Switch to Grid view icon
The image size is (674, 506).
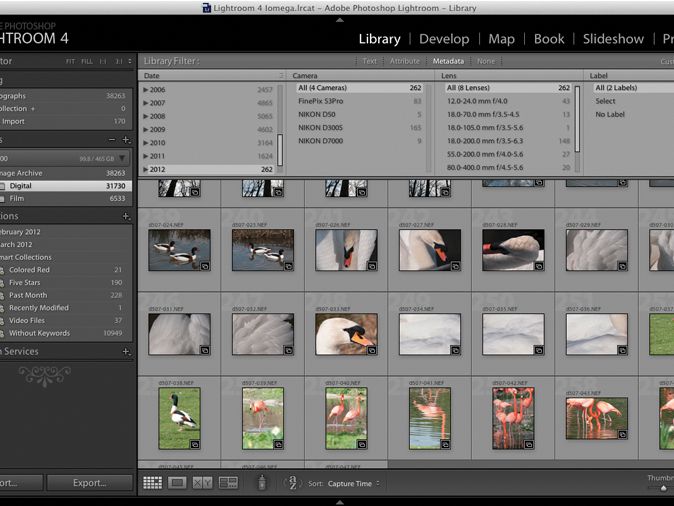(153, 483)
